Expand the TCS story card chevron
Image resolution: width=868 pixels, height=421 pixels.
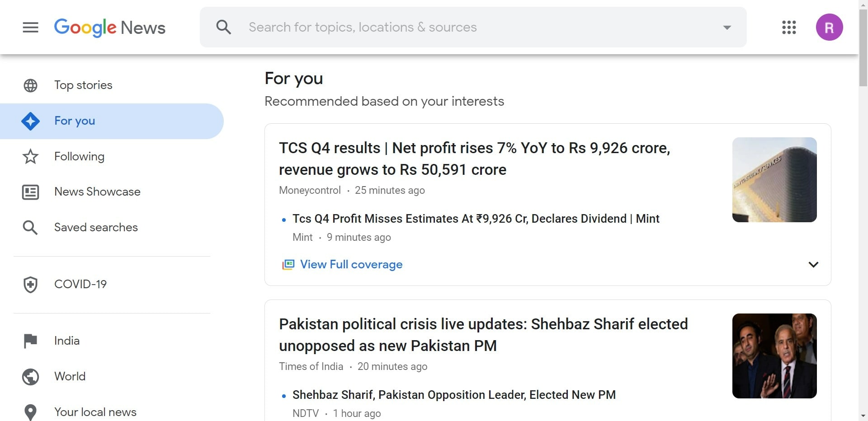click(813, 265)
